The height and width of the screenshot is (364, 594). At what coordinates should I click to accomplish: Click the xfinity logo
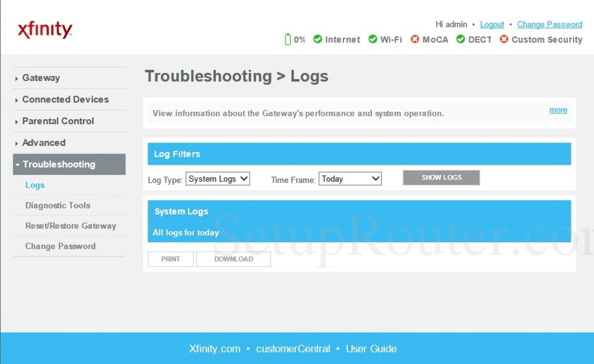tap(45, 30)
